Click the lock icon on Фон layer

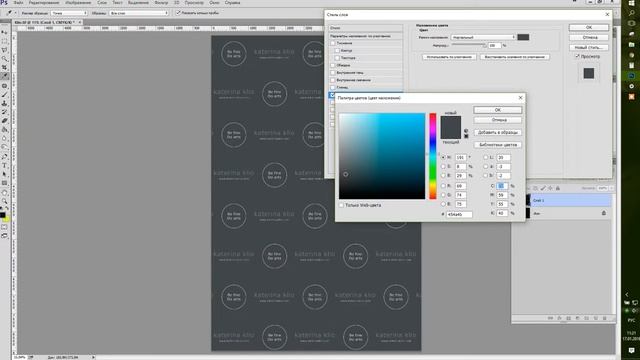coord(604,213)
